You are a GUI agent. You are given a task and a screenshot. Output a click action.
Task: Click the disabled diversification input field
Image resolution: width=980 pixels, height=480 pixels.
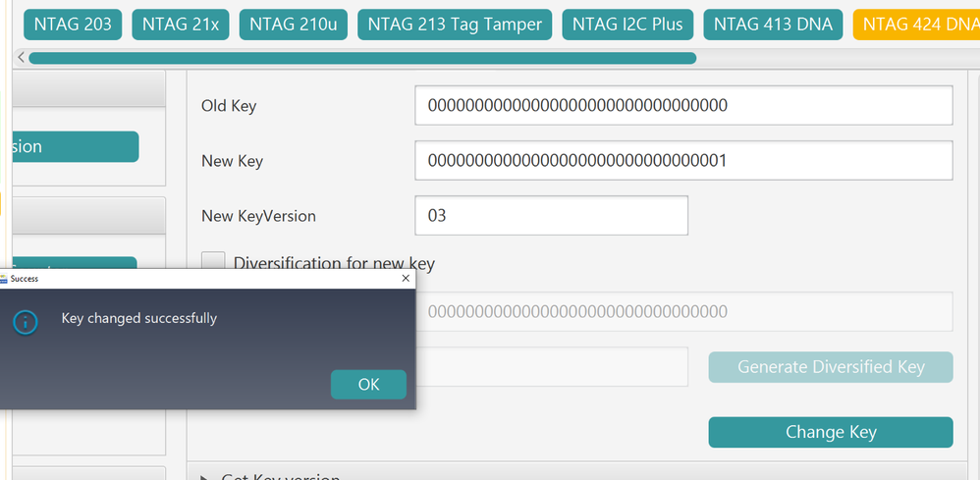pyautogui.click(x=683, y=311)
